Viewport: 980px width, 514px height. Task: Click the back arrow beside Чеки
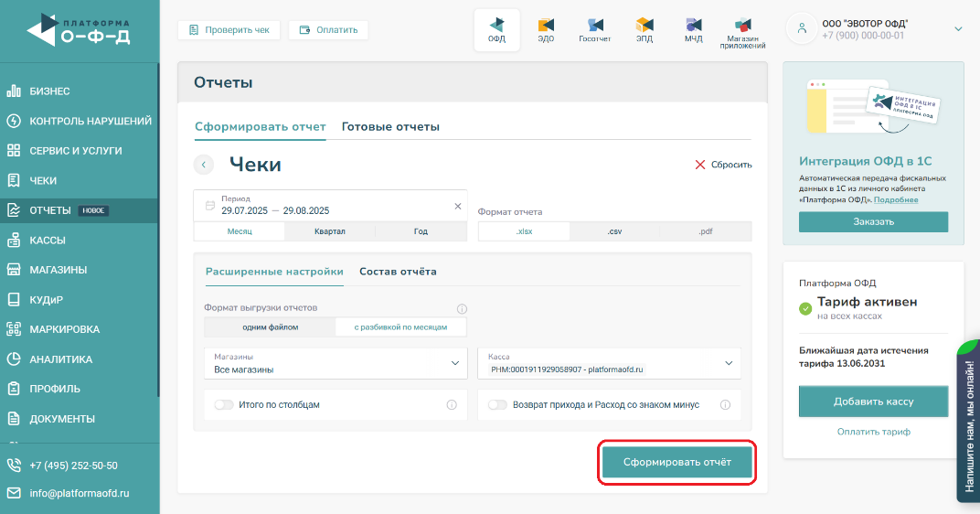click(x=203, y=165)
